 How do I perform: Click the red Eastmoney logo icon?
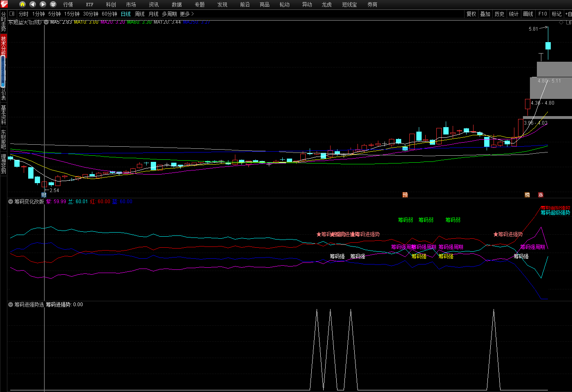[4, 4]
